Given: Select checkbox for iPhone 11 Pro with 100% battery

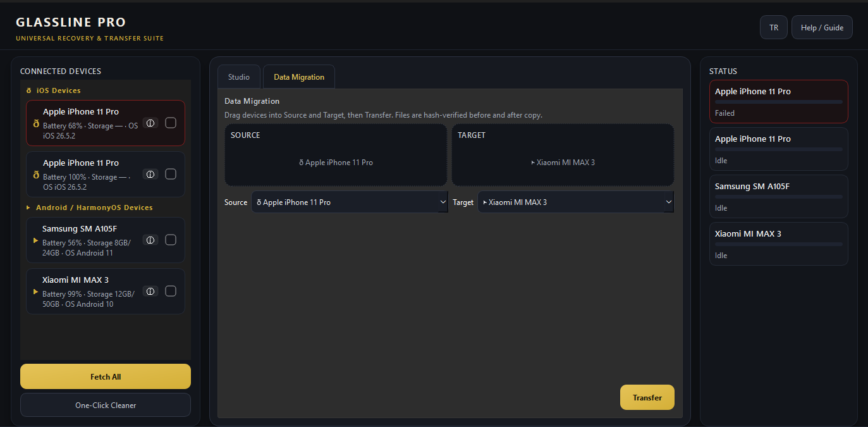Looking at the screenshot, I should [x=171, y=174].
